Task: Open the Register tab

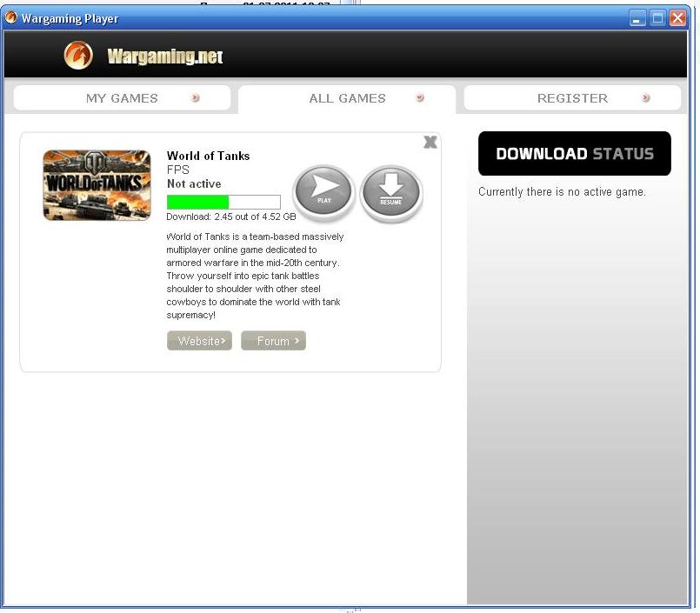Action: click(572, 97)
